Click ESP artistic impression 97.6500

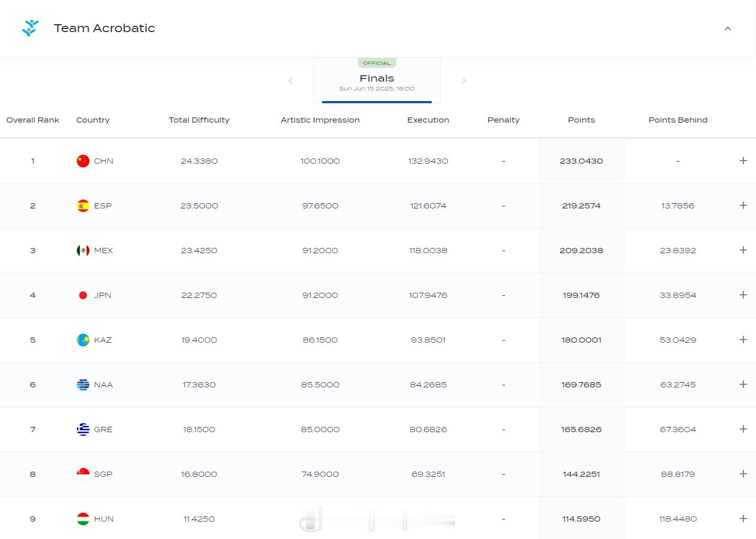(320, 206)
